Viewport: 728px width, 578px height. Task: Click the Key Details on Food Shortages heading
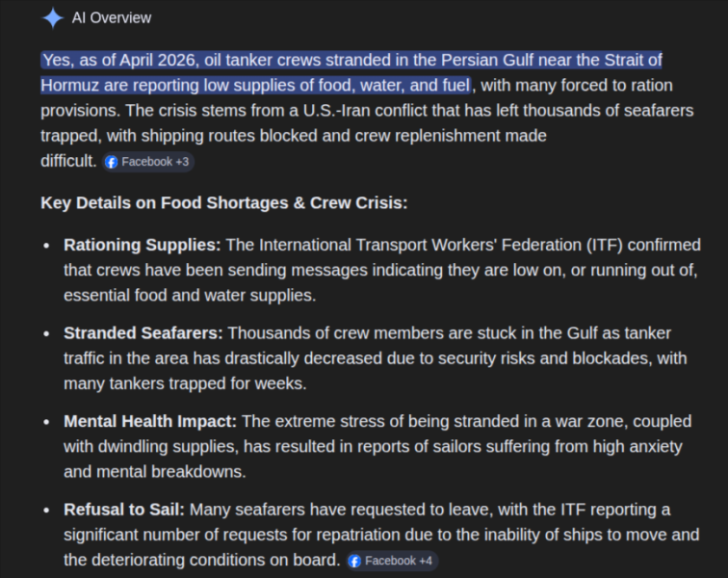pyautogui.click(x=223, y=203)
